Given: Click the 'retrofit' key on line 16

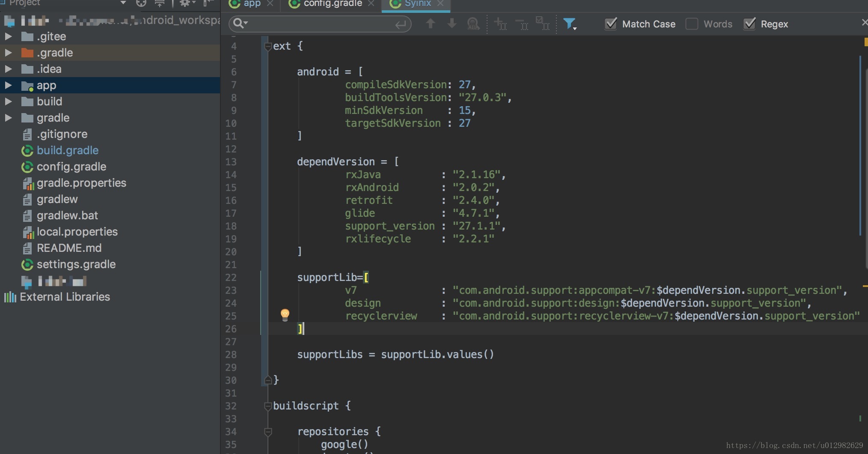Looking at the screenshot, I should [x=369, y=200].
